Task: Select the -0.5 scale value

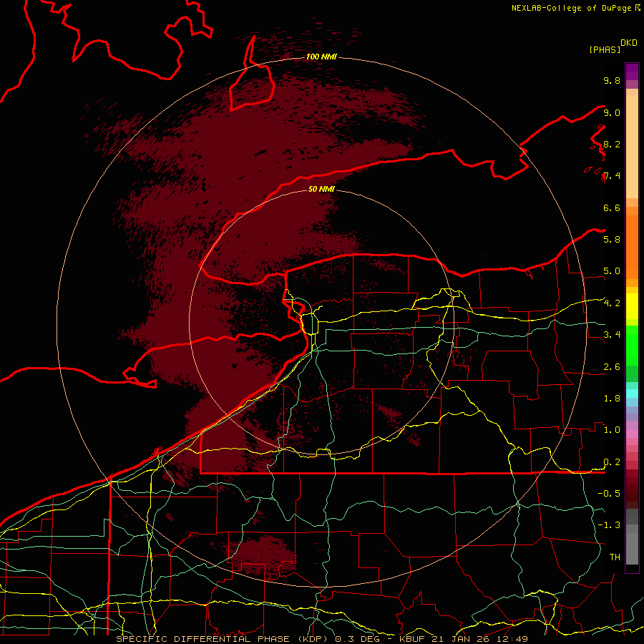Action: click(609, 494)
